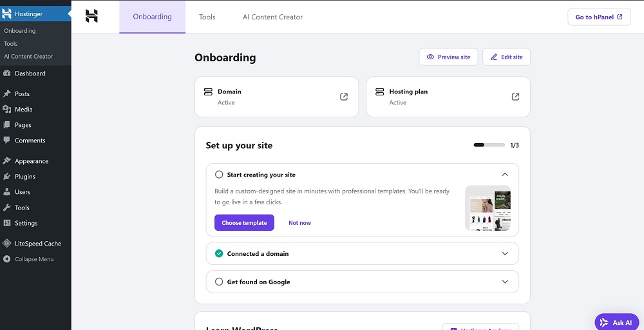Switch to the Tools tab in top bar

207,17
